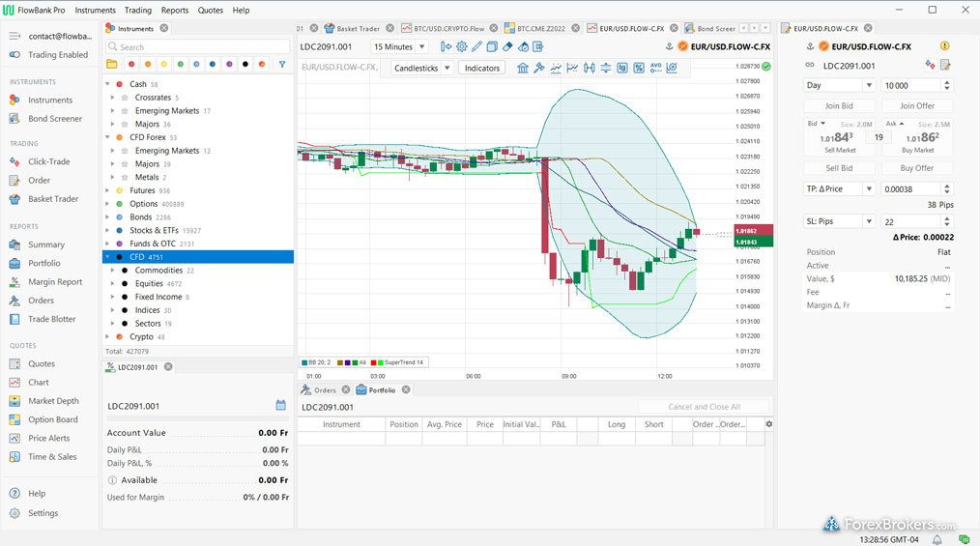Toggle the light blue Bonds filter dot
The width and height of the screenshot is (980, 546).
196,64
